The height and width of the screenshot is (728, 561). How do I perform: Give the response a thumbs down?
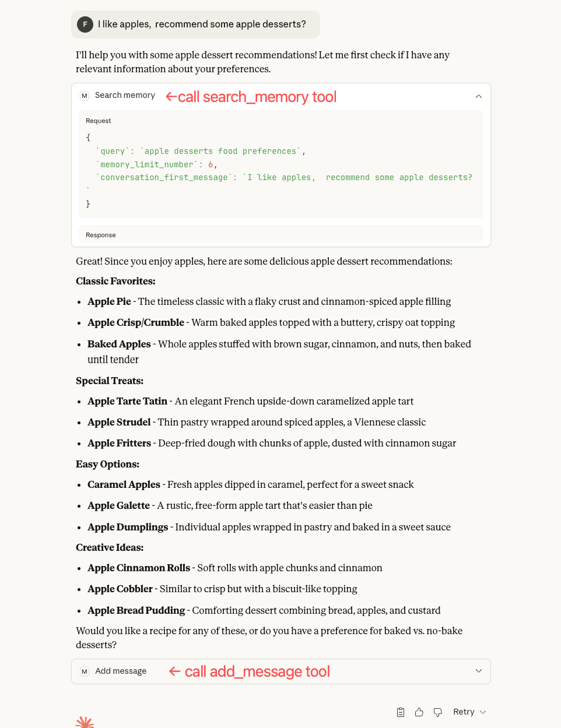pyautogui.click(x=437, y=712)
